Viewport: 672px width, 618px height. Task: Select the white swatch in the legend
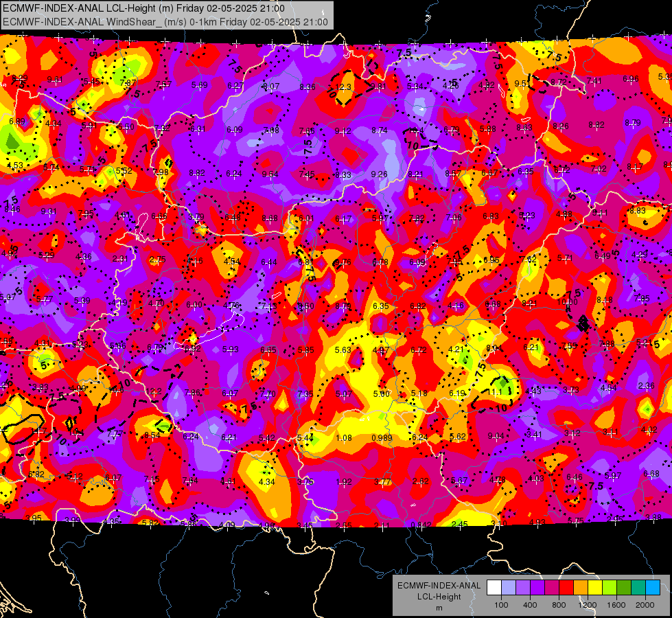point(494,587)
